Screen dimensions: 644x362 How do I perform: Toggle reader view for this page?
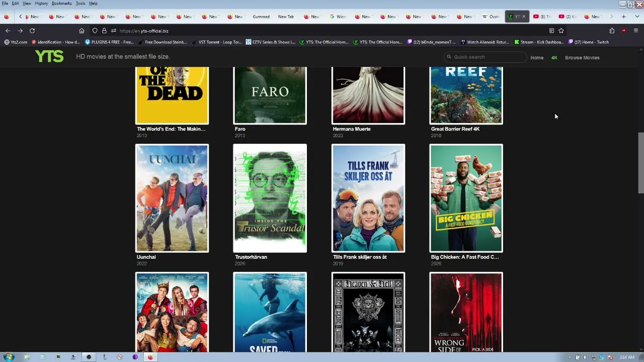pos(551,31)
